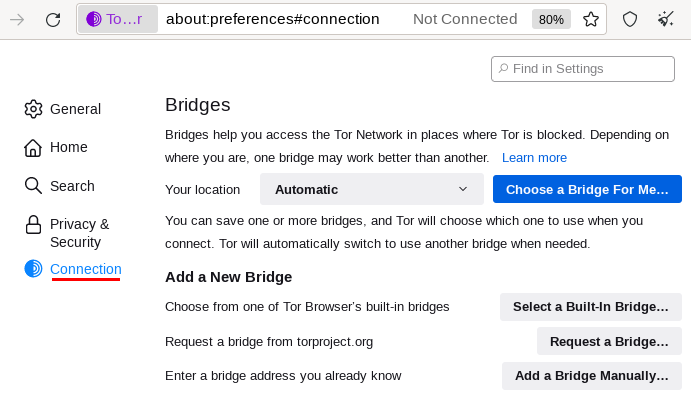Click the Connection onion icon in sidebar
Screen dimensions: 691x400
33,269
